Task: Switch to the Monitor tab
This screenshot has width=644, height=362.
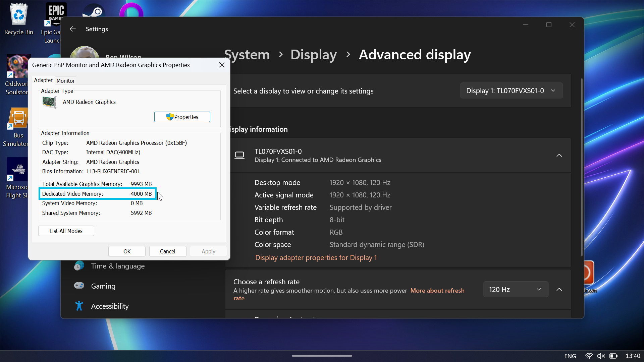Action: coord(65,80)
